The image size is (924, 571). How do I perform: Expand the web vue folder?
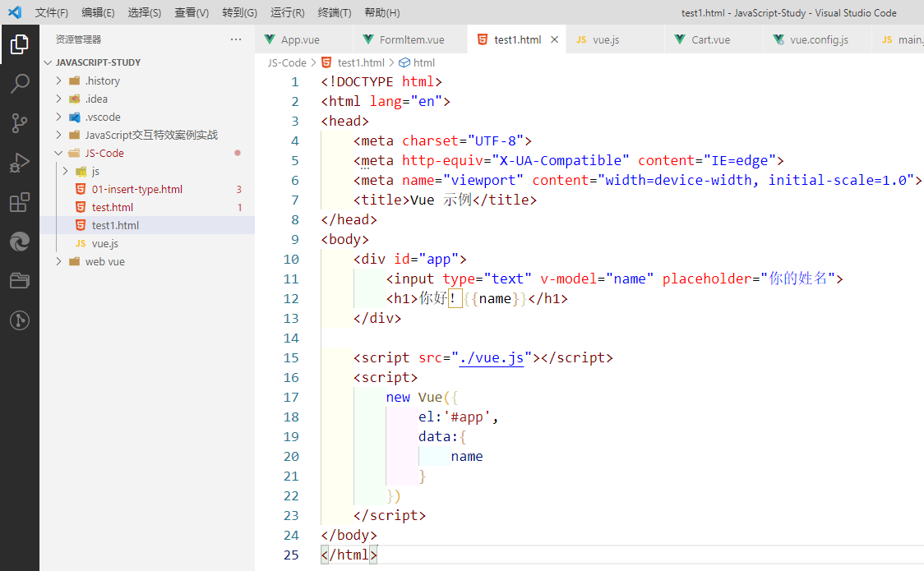click(x=58, y=261)
